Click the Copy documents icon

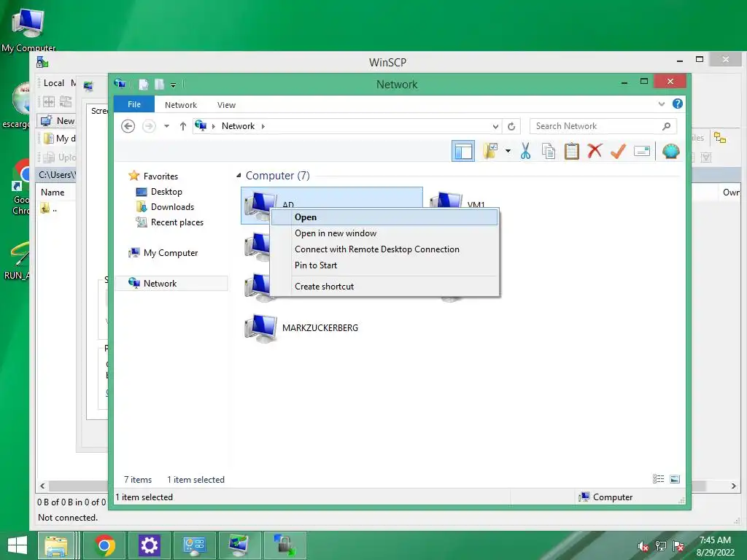[x=549, y=152]
